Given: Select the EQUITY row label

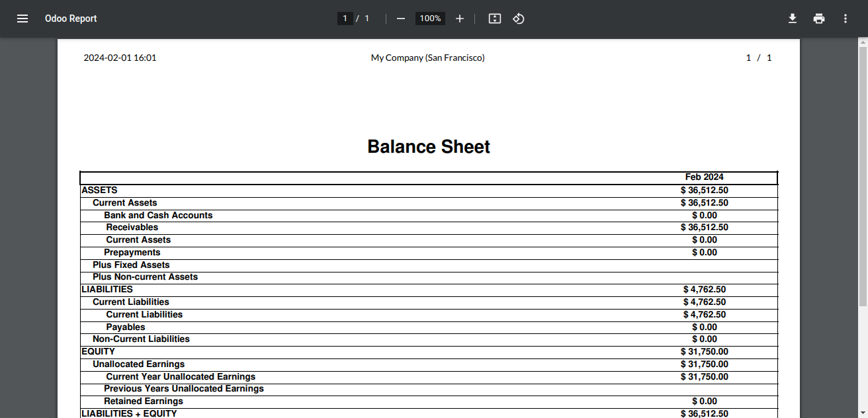Looking at the screenshot, I should coord(98,351).
